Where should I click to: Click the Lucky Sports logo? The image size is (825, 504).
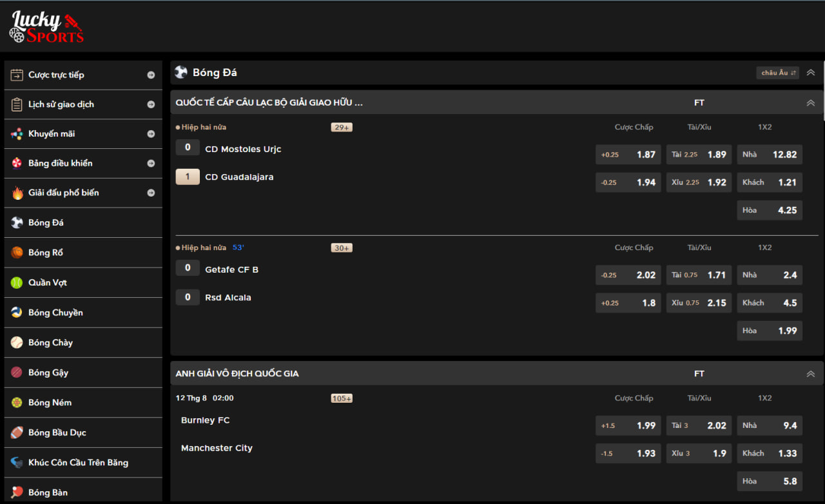click(x=46, y=27)
